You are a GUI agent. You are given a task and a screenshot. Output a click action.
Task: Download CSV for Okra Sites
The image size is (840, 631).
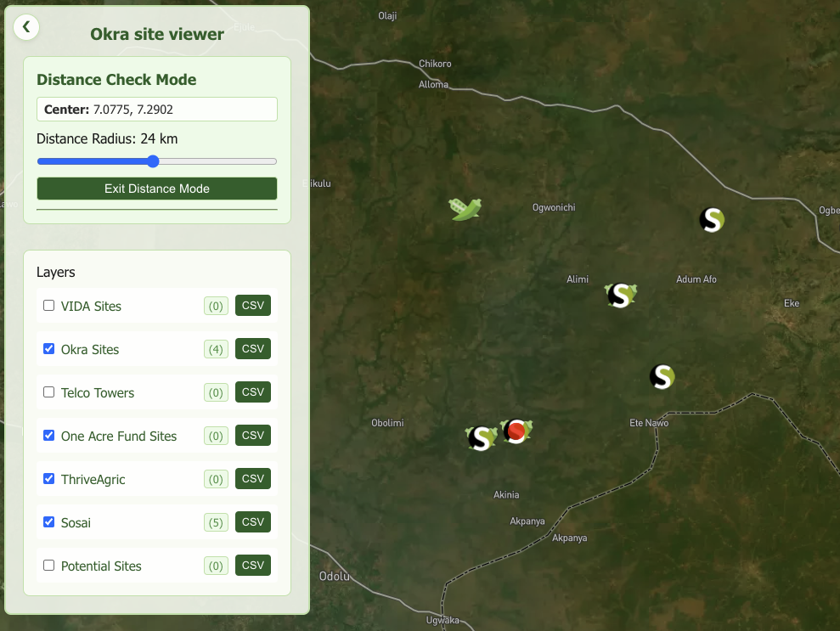tap(253, 349)
